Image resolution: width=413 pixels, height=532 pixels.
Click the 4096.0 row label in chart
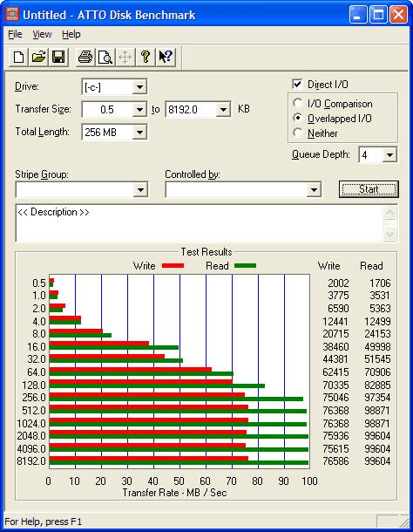click(31, 449)
